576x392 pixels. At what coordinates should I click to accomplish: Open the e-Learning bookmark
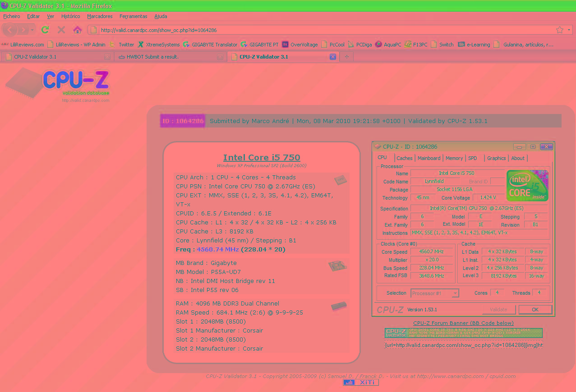[x=474, y=45]
